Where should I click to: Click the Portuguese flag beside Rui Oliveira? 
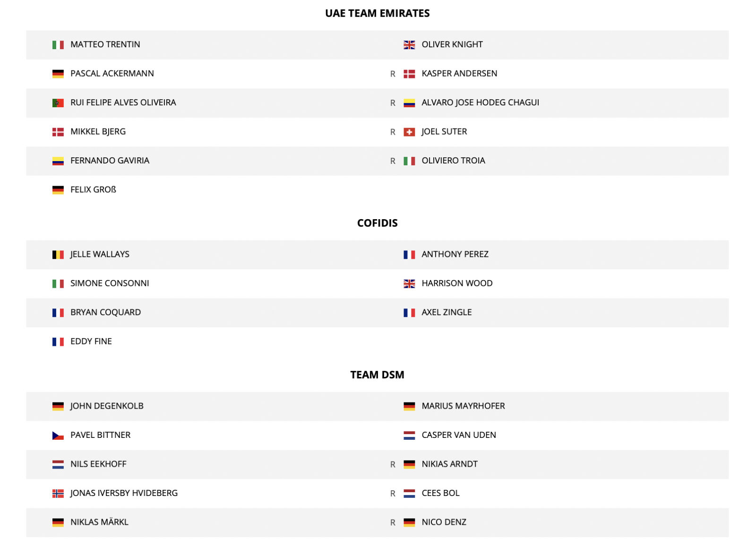tap(58, 103)
